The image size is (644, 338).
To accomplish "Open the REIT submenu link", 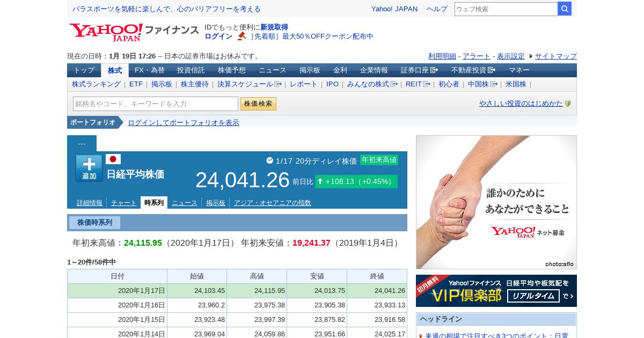I will 418,84.
